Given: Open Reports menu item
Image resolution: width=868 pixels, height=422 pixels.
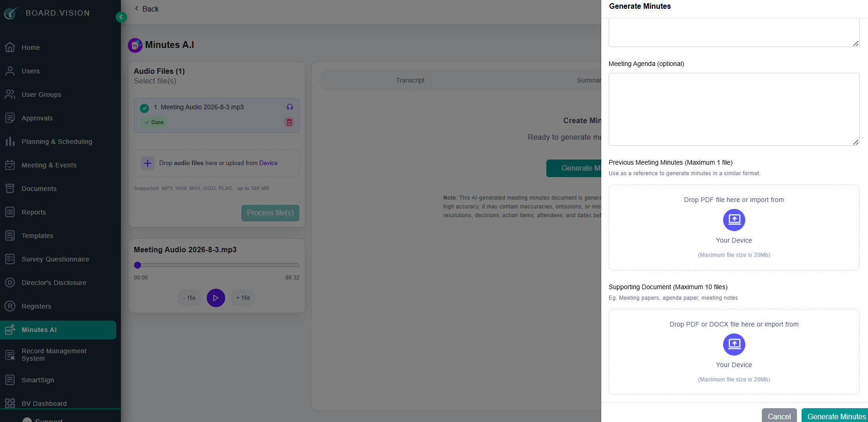Looking at the screenshot, I should 34,212.
